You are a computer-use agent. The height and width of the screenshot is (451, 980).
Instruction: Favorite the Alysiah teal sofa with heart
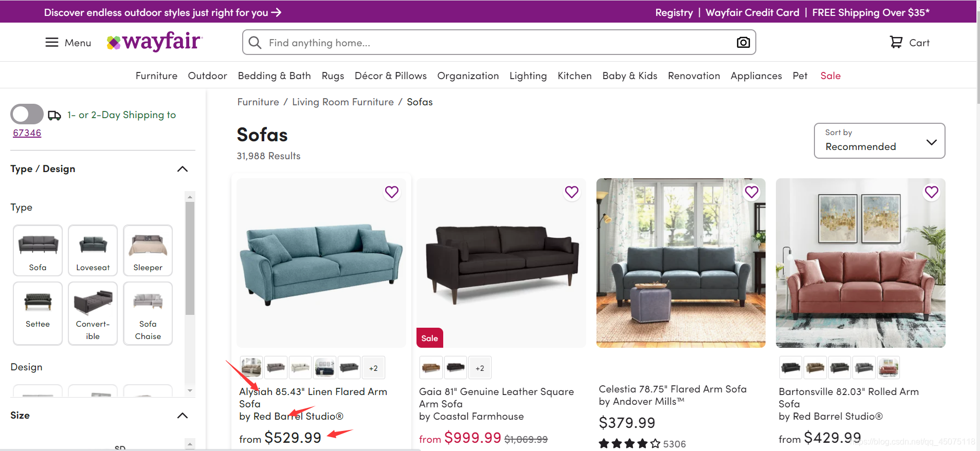click(392, 192)
